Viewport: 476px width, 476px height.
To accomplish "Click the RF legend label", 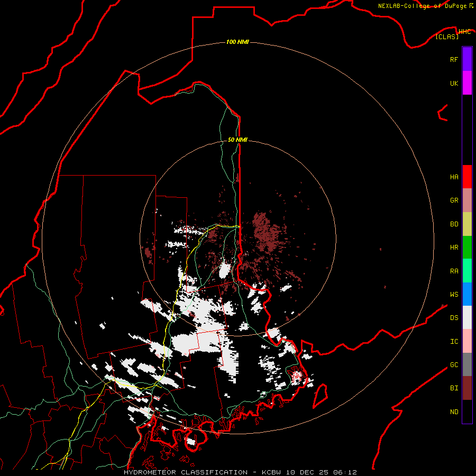I will tap(454, 59).
